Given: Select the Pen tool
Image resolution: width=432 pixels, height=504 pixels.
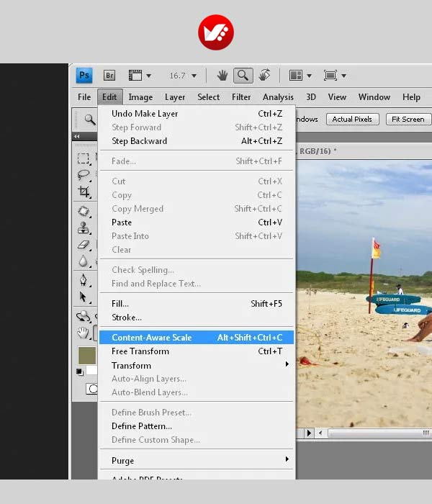Looking at the screenshot, I should 84,280.
